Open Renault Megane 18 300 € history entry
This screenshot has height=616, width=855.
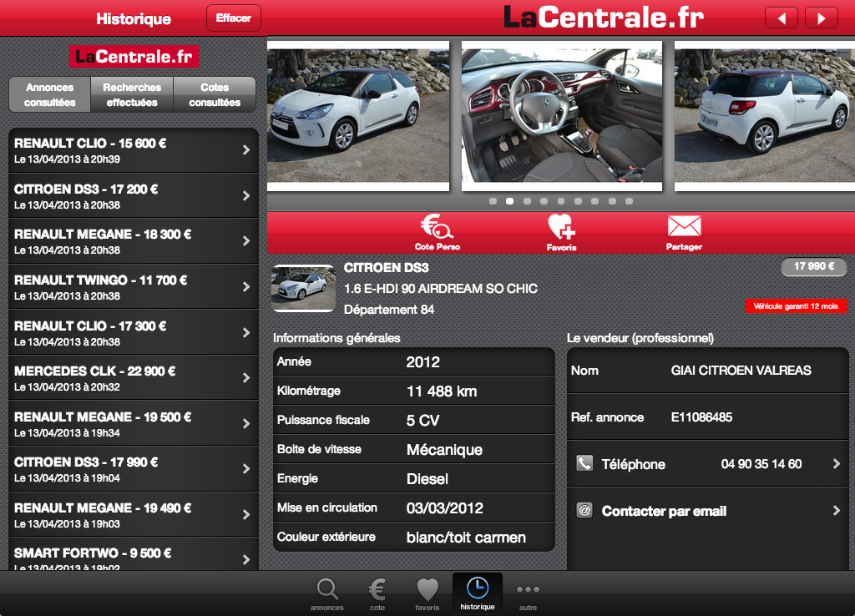pos(134,241)
